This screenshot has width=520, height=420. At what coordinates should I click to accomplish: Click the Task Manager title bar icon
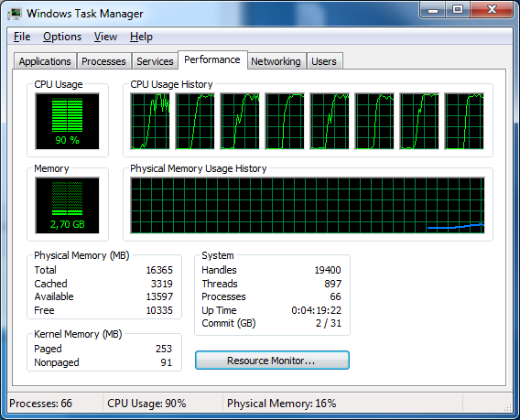pyautogui.click(x=15, y=14)
